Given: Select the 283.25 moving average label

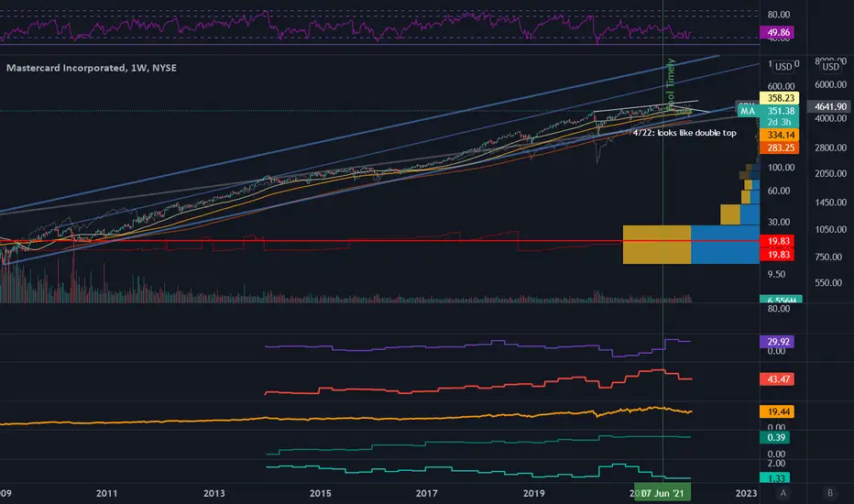Looking at the screenshot, I should point(780,148).
